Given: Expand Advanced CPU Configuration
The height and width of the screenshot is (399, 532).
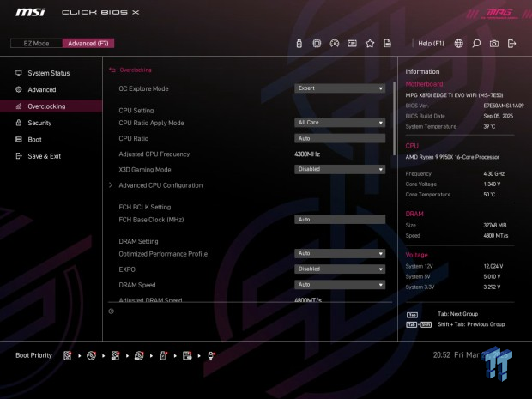Looking at the screenshot, I should 160,185.
